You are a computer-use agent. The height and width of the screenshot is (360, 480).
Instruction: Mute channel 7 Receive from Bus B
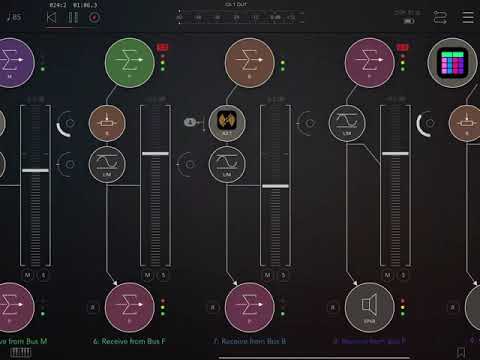[x=268, y=275]
